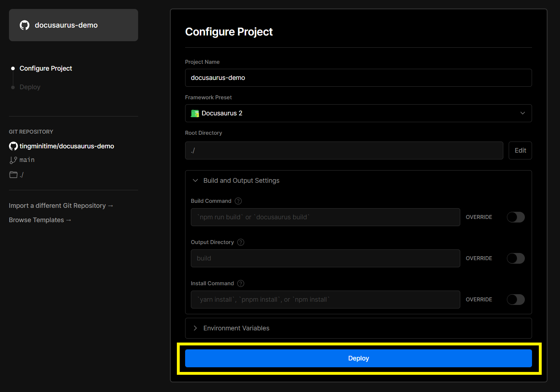The width and height of the screenshot is (560, 392).
Task: Click the Edit button for Root Directory
Action: 520,150
